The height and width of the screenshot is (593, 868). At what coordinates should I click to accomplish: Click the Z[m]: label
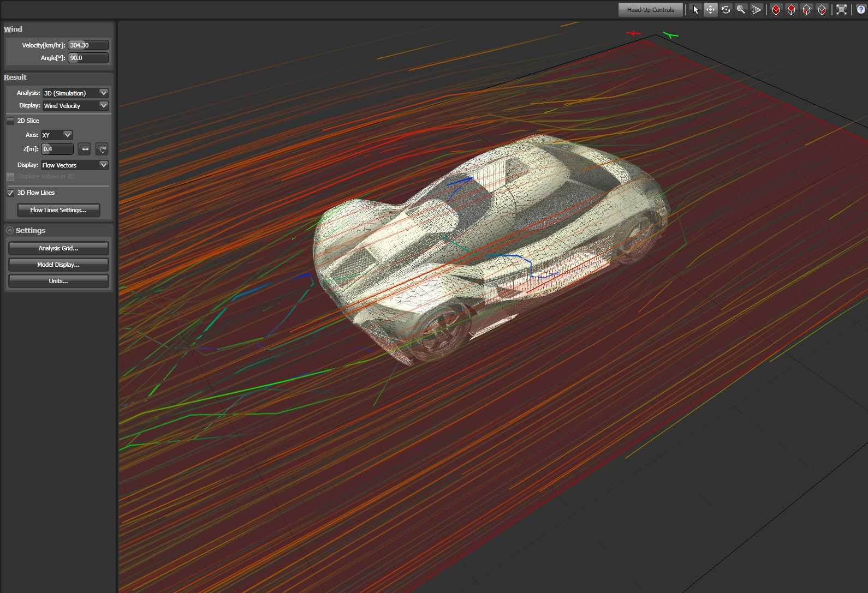[31, 149]
